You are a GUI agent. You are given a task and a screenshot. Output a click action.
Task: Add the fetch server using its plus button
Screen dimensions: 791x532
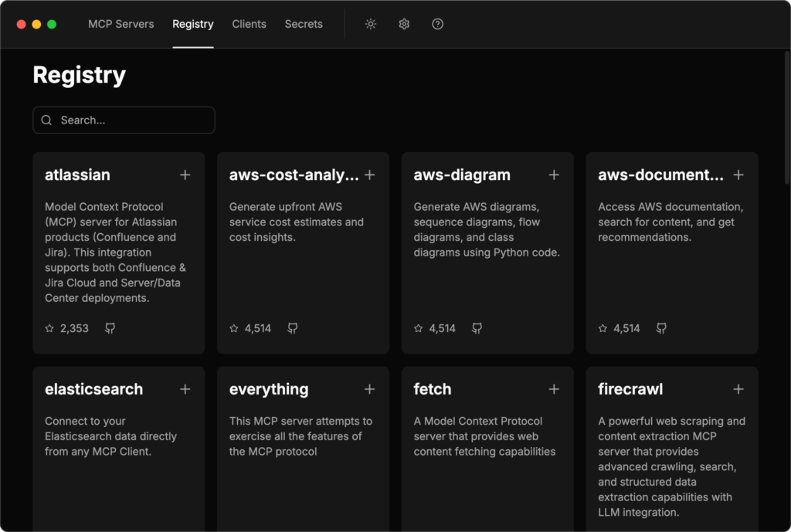pyautogui.click(x=554, y=389)
